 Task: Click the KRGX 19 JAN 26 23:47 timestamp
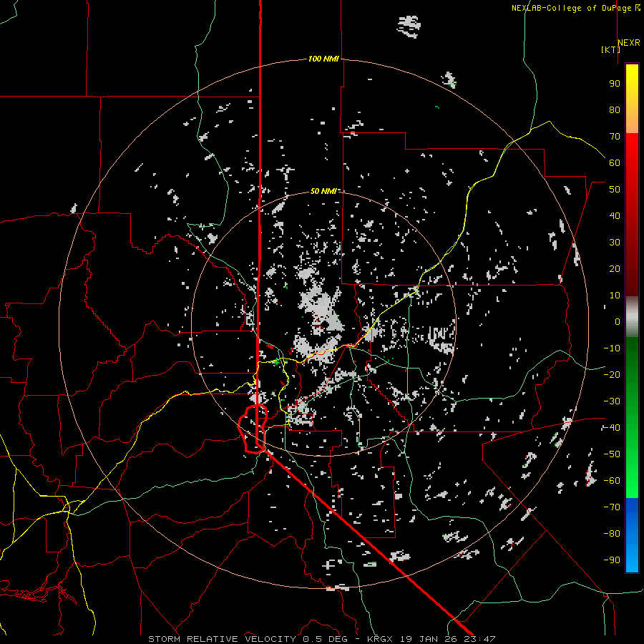pyautogui.click(x=431, y=639)
